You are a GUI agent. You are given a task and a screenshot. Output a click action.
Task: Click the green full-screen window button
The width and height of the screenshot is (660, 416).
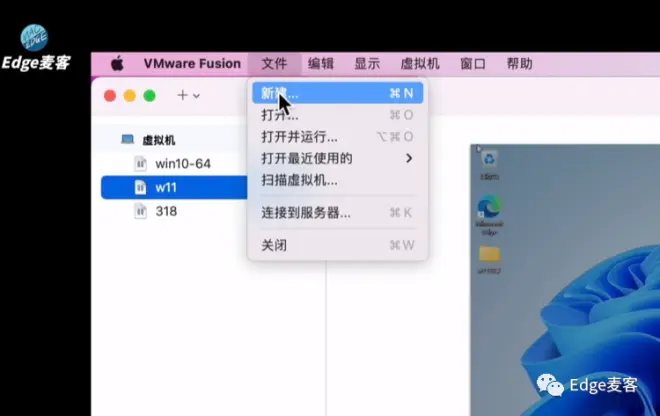(149, 96)
